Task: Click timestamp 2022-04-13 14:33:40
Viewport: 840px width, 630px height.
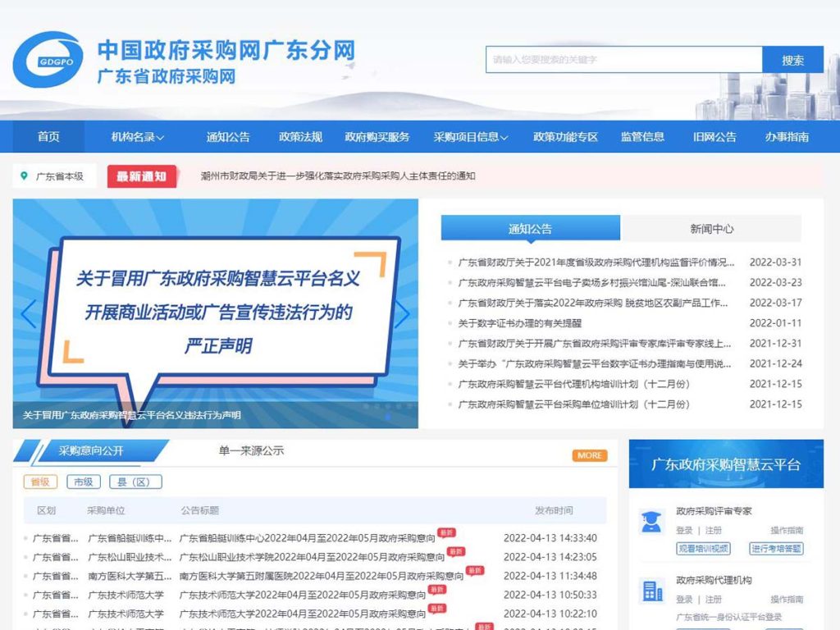Action: [x=550, y=538]
